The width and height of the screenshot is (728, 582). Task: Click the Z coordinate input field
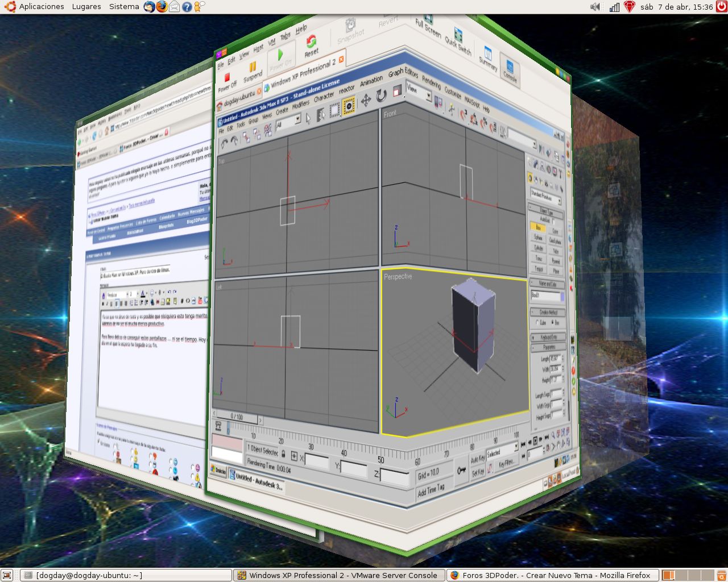[x=395, y=476]
